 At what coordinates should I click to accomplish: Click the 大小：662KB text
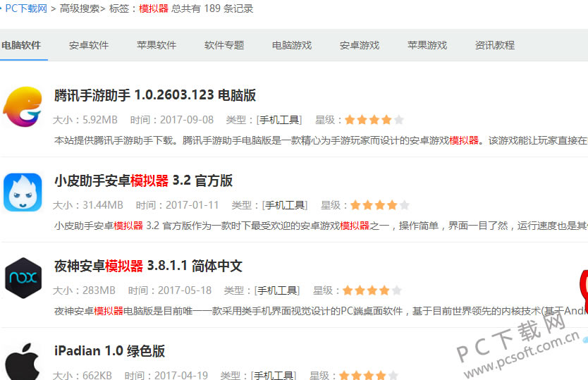82,375
